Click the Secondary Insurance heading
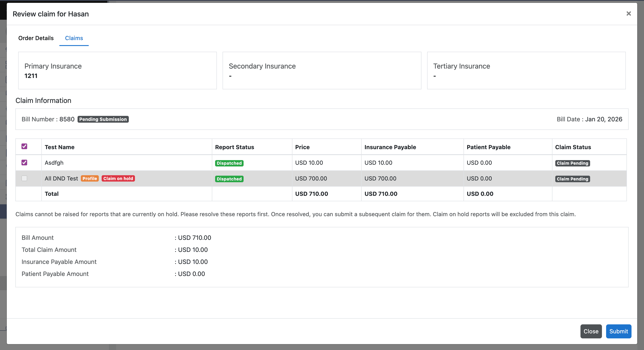 (x=262, y=66)
